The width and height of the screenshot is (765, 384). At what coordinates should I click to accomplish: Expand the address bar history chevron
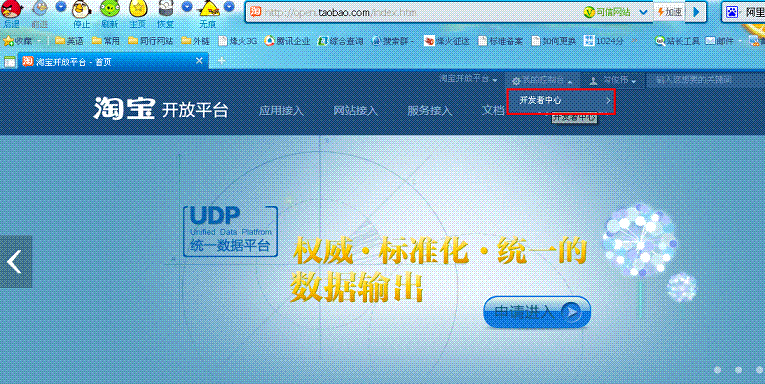pos(644,13)
